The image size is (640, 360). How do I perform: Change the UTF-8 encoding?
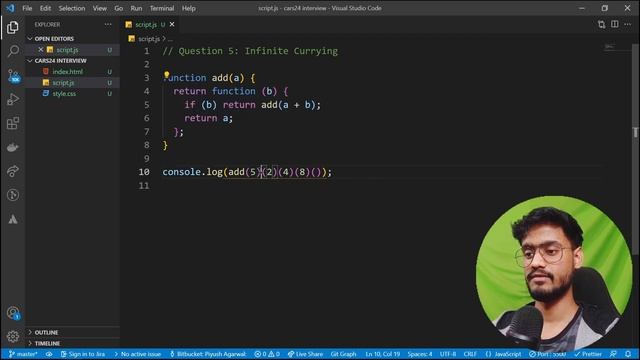pyautogui.click(x=448, y=354)
